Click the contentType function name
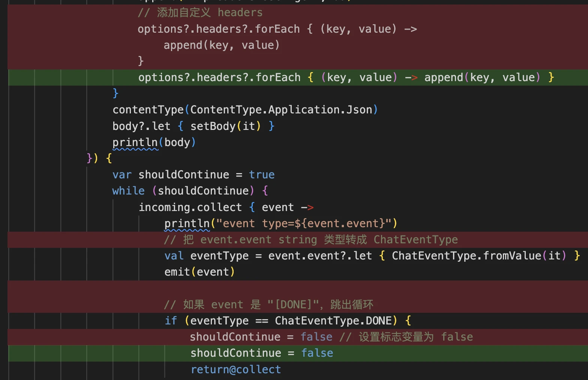The width and height of the screenshot is (588, 380). point(148,110)
